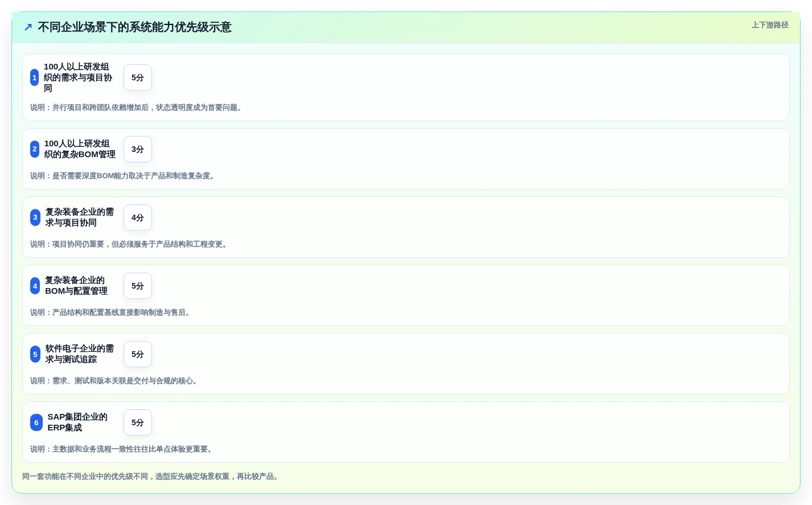Select number badge 4 for BOM与配置管理
The height and width of the screenshot is (505, 812).
pyautogui.click(x=35, y=286)
